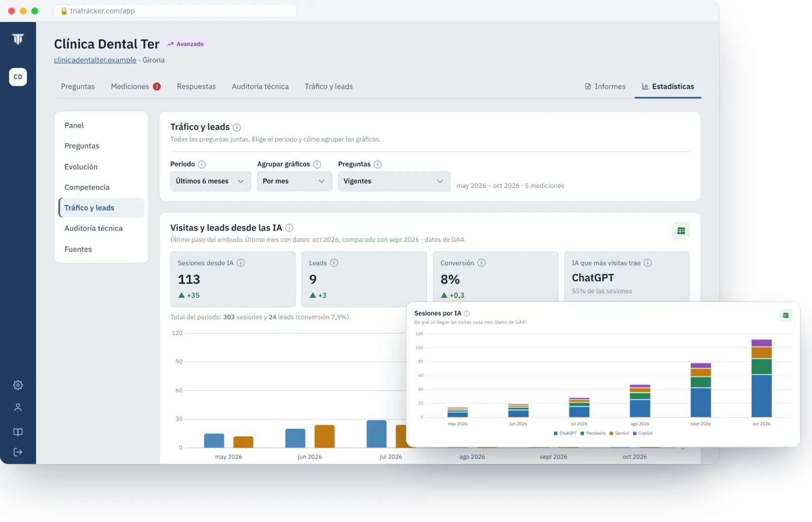The image size is (812, 522).
Task: Switch to the Respuestas tab
Action: pos(196,86)
